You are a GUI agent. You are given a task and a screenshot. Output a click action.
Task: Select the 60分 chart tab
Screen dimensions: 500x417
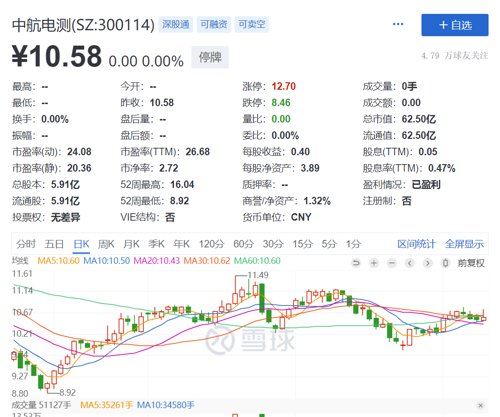tap(243, 244)
